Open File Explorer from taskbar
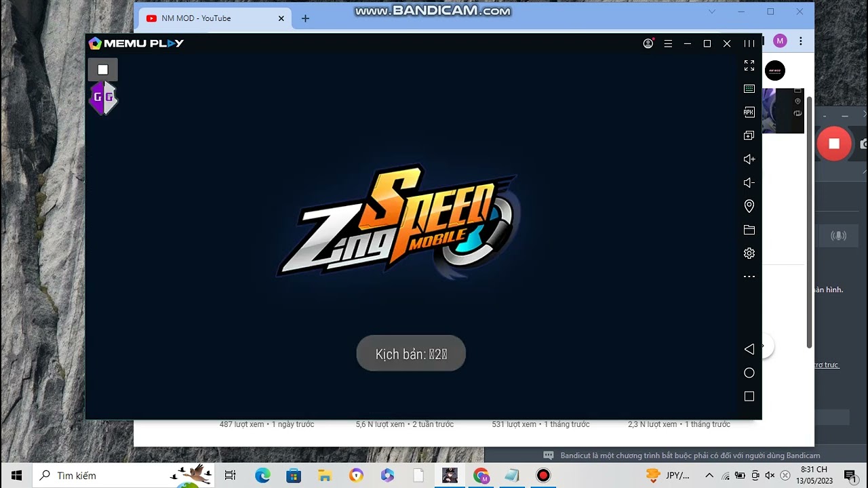This screenshot has height=488, width=868. coord(325,476)
